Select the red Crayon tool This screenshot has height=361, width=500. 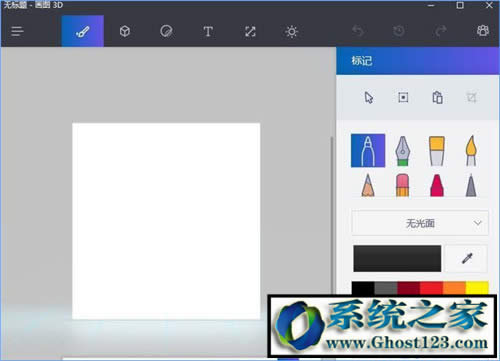437,185
